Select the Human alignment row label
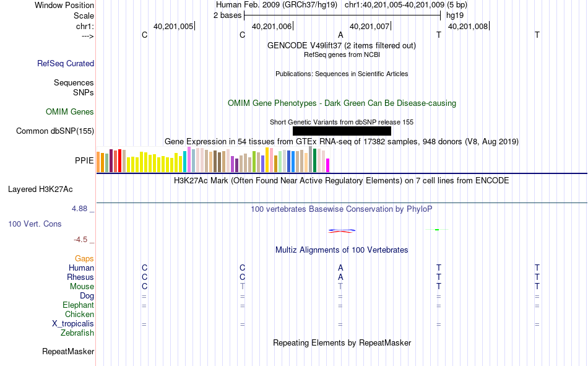 pos(81,268)
